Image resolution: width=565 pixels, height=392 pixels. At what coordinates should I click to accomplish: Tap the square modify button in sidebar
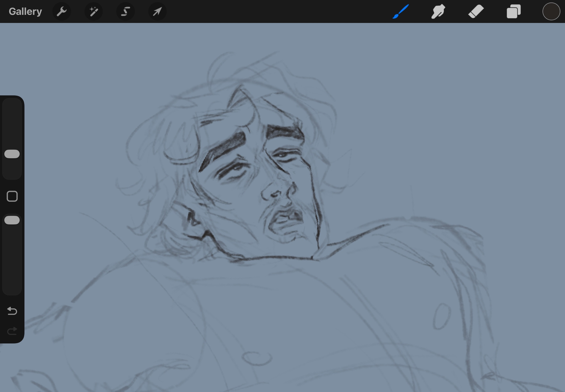12,196
